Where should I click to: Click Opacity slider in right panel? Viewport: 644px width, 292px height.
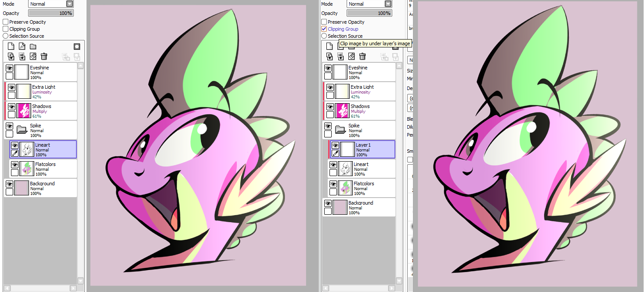(369, 13)
